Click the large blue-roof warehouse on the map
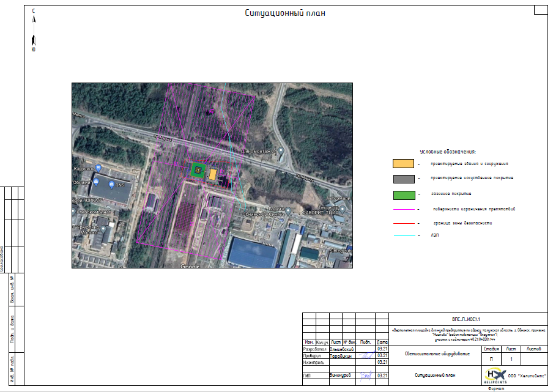Screen dimensions: 553x392 coord(253,253)
